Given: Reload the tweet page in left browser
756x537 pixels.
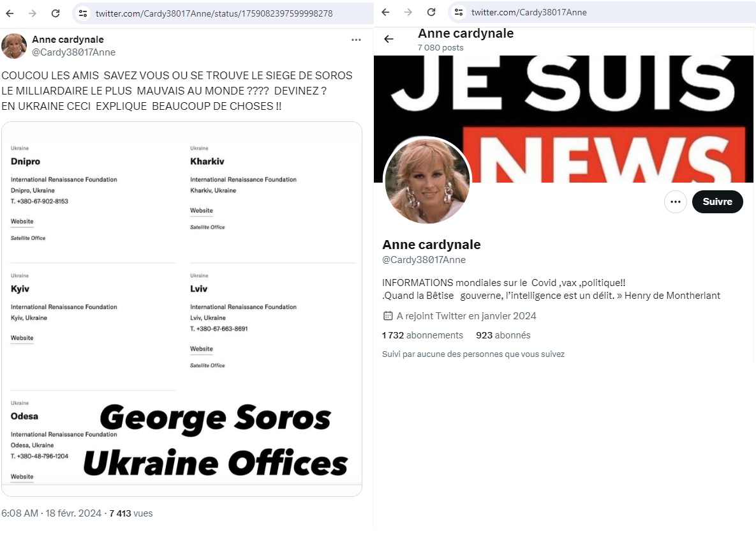Looking at the screenshot, I should pyautogui.click(x=56, y=13).
